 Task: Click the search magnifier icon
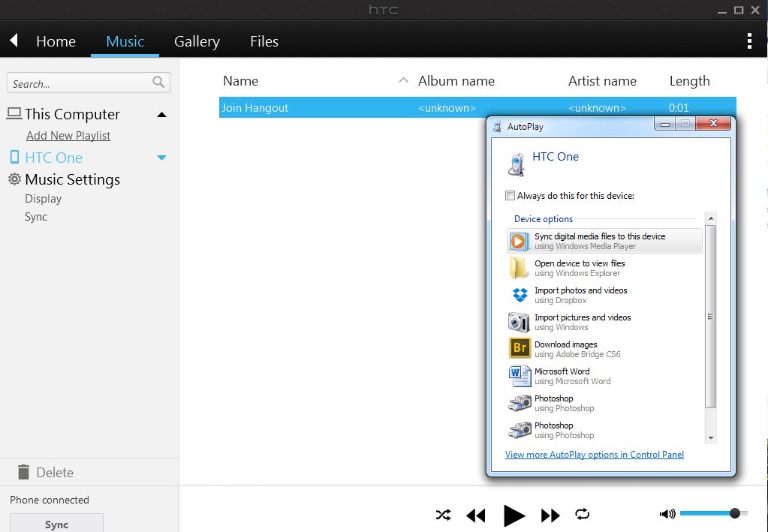click(158, 83)
